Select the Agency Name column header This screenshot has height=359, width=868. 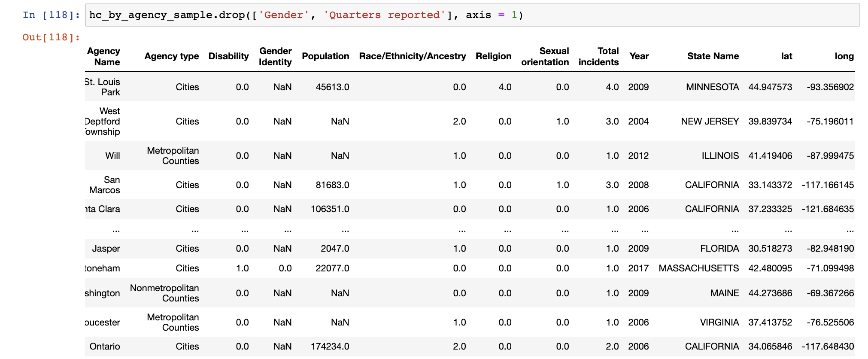[103, 56]
